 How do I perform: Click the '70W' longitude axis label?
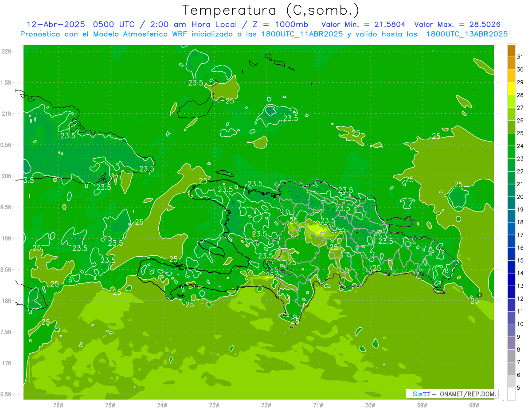coord(370,405)
